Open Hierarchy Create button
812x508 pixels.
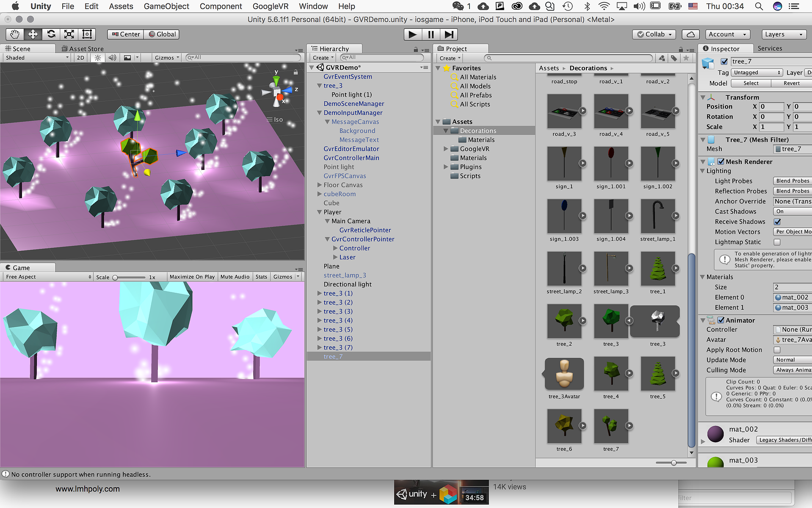click(323, 58)
